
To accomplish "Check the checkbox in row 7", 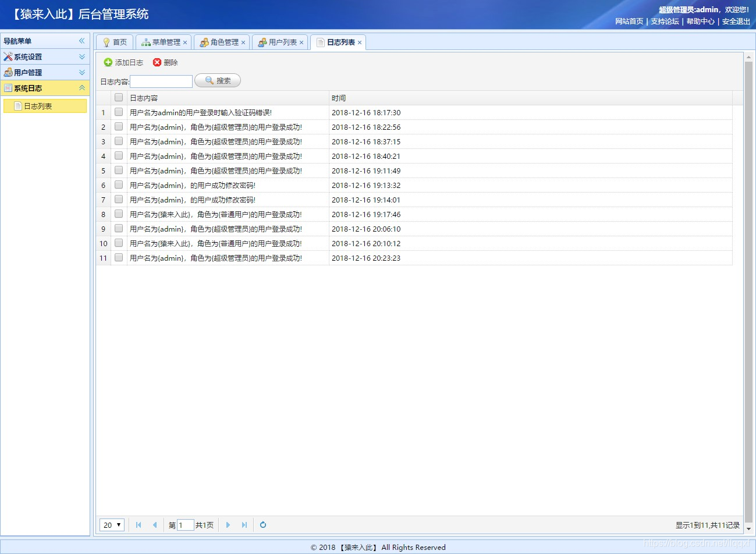I will click(x=119, y=199).
